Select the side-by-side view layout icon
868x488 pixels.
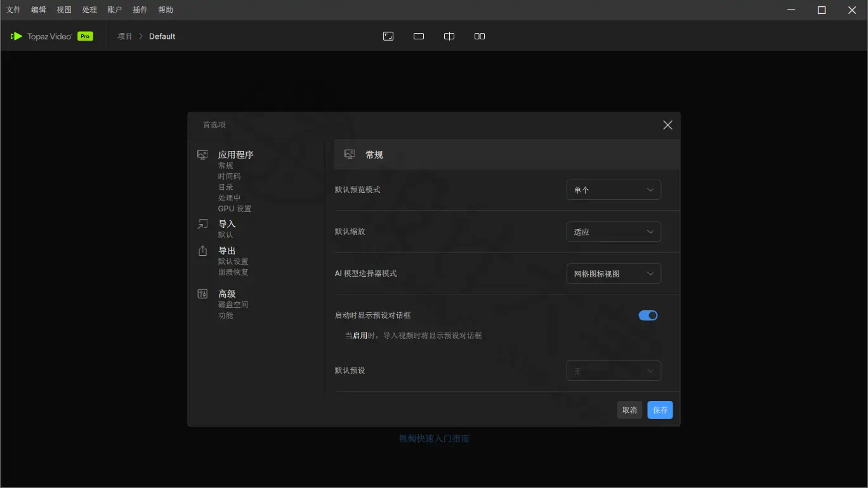[480, 36]
